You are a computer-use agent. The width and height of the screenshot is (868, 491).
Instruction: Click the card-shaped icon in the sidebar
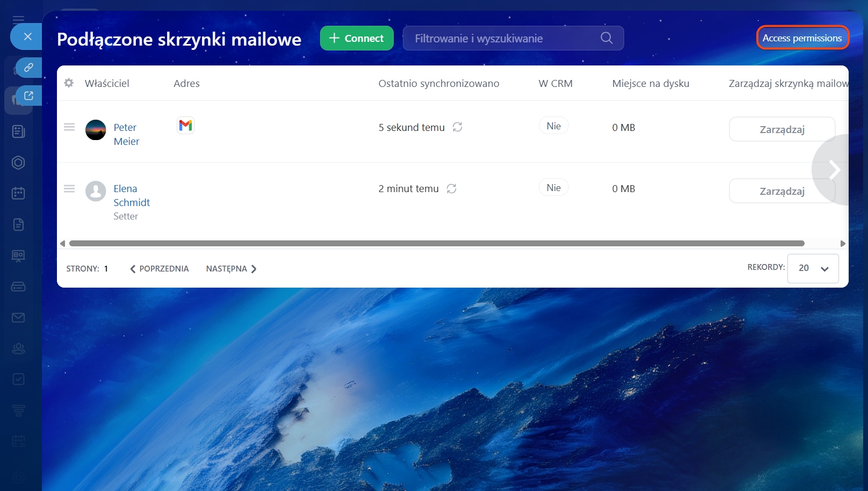pyautogui.click(x=18, y=287)
